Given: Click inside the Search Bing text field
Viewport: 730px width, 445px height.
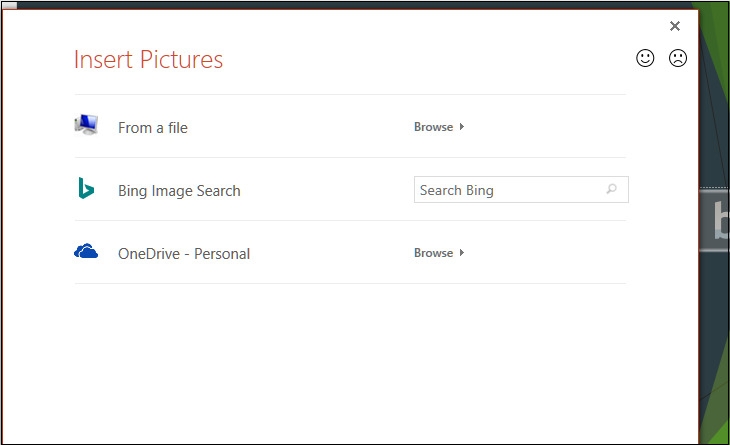Looking at the screenshot, I should pyautogui.click(x=505, y=190).
